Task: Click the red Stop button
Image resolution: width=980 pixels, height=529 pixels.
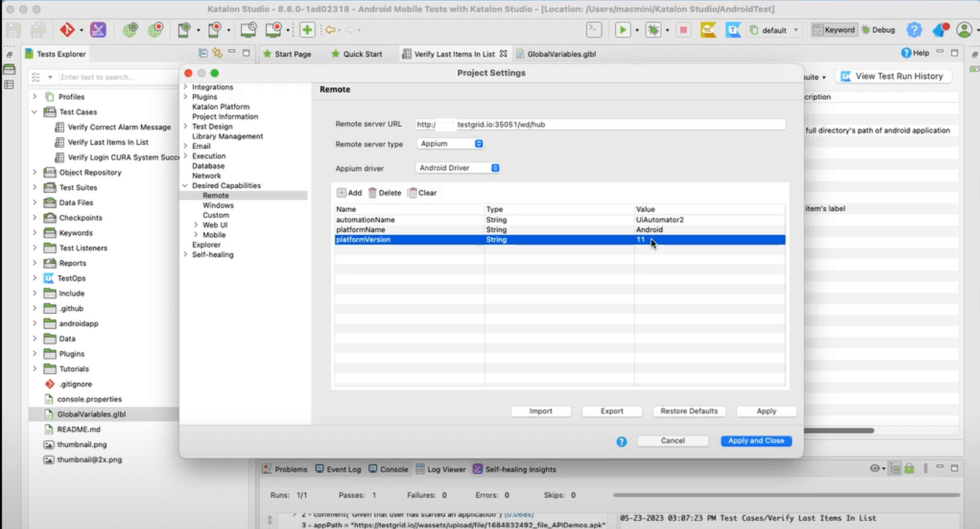Action: click(683, 29)
